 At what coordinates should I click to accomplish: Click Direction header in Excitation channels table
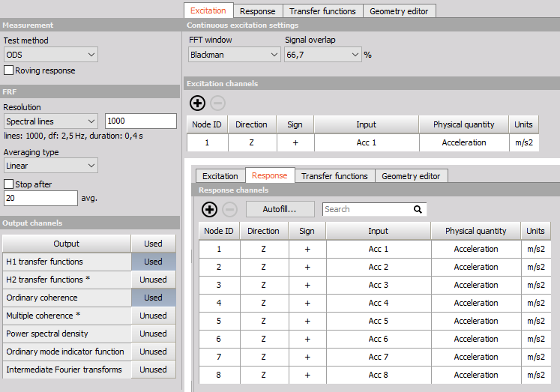pos(251,124)
